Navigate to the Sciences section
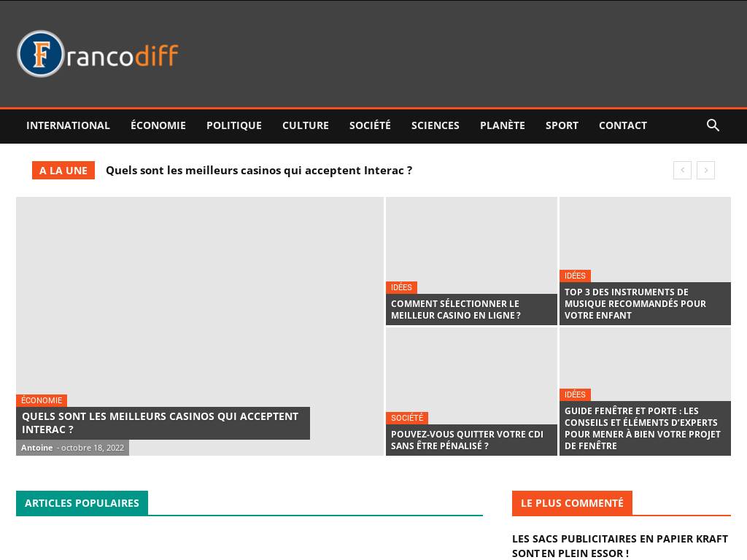Viewport: 747px width, 560px height. point(435,125)
